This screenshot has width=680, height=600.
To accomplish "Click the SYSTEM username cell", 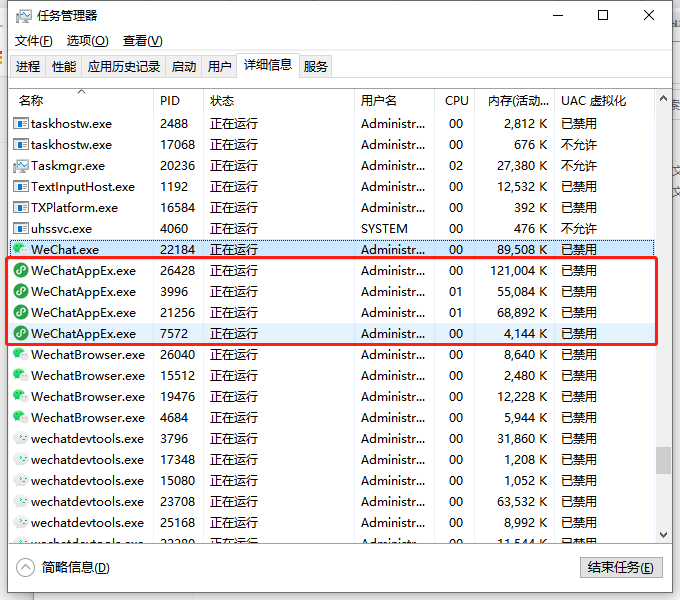I will coord(384,228).
